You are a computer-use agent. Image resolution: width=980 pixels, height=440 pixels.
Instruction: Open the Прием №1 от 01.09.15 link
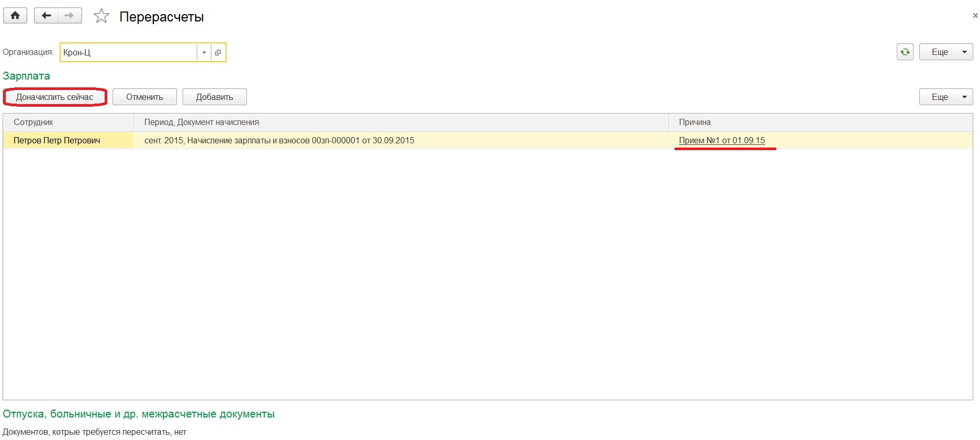722,140
